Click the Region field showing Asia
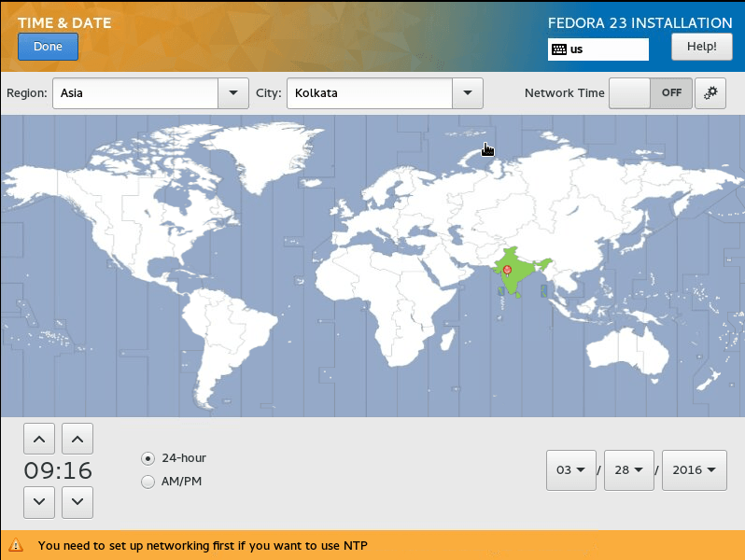 tap(135, 93)
